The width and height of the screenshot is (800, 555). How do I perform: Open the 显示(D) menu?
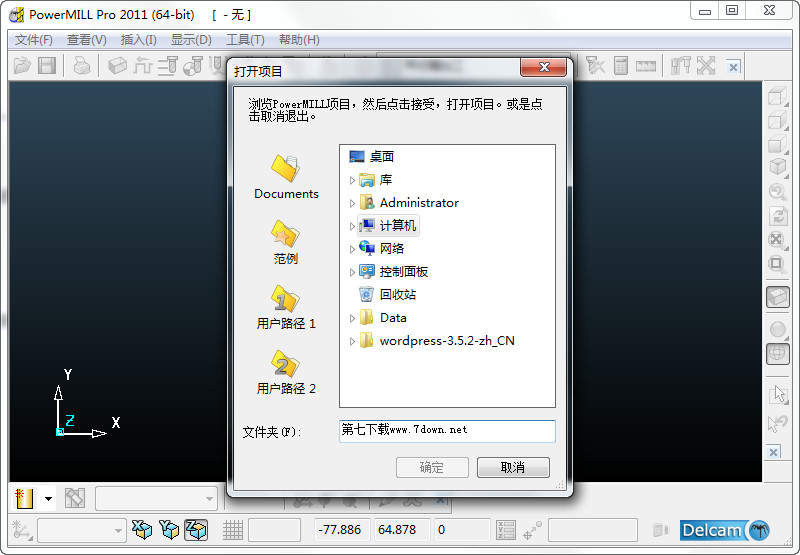click(191, 40)
